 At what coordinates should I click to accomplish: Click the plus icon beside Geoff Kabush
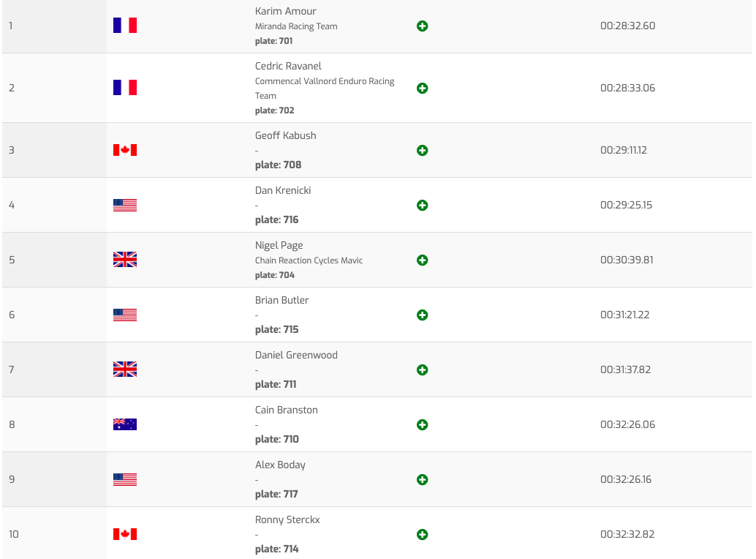pyautogui.click(x=422, y=151)
